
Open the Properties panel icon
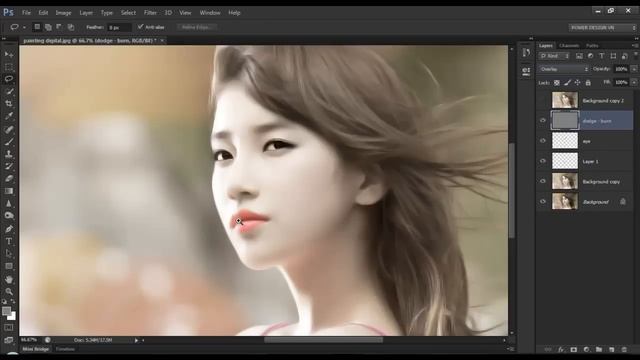click(526, 71)
